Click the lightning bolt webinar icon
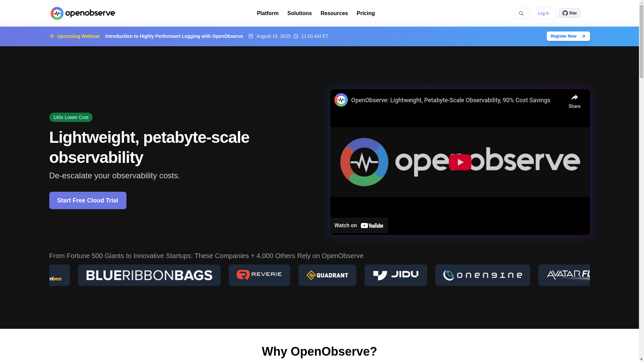The width and height of the screenshot is (644, 362). tap(52, 36)
